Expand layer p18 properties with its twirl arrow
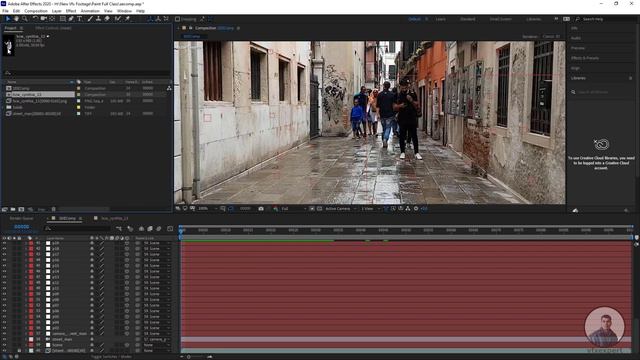This screenshot has width=640, height=360. pos(26,249)
